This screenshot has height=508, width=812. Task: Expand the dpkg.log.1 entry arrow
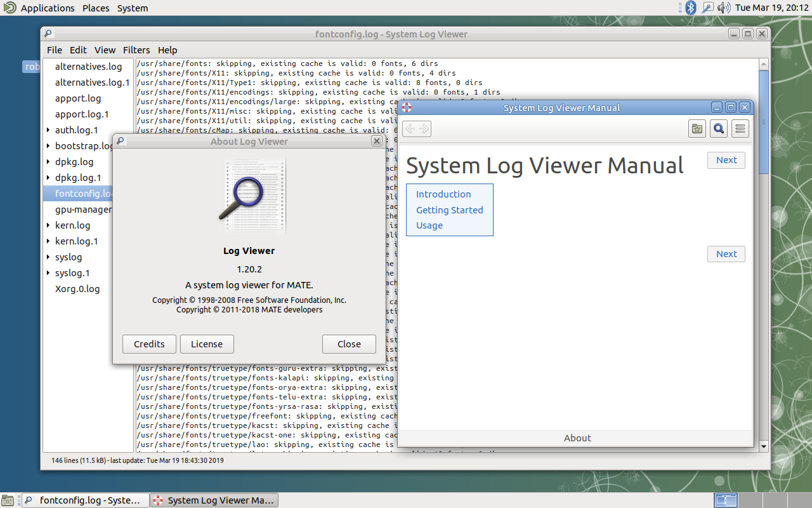point(48,178)
